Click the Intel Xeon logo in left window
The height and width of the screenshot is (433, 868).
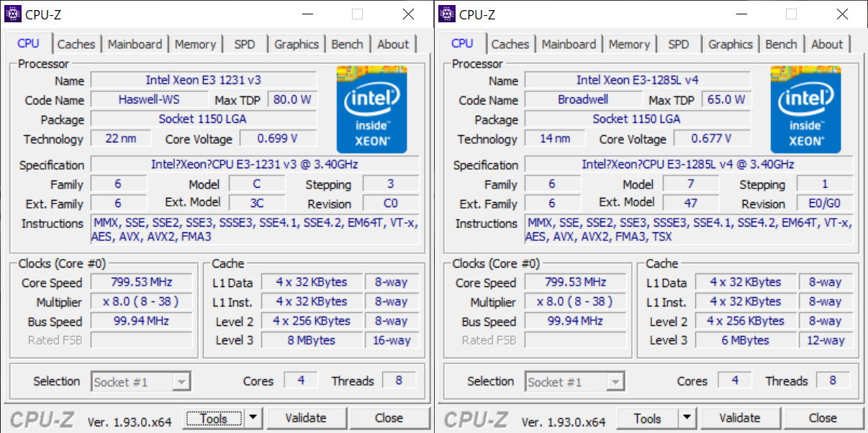click(371, 109)
